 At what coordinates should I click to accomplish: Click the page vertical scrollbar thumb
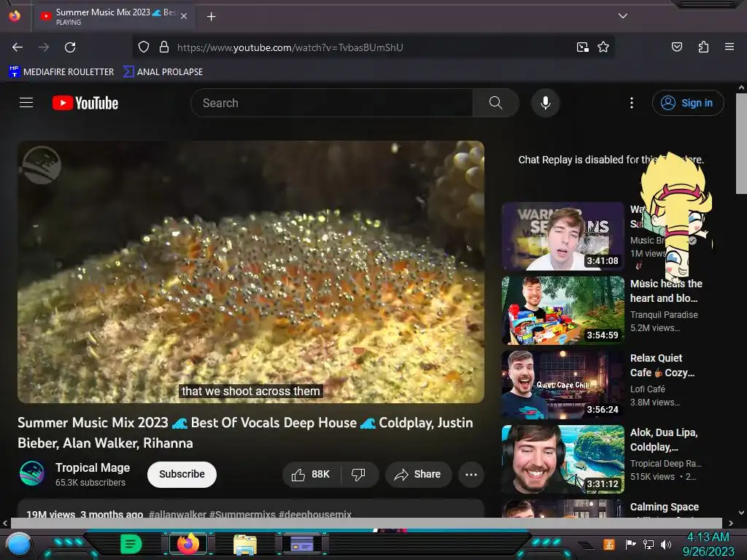click(741, 144)
